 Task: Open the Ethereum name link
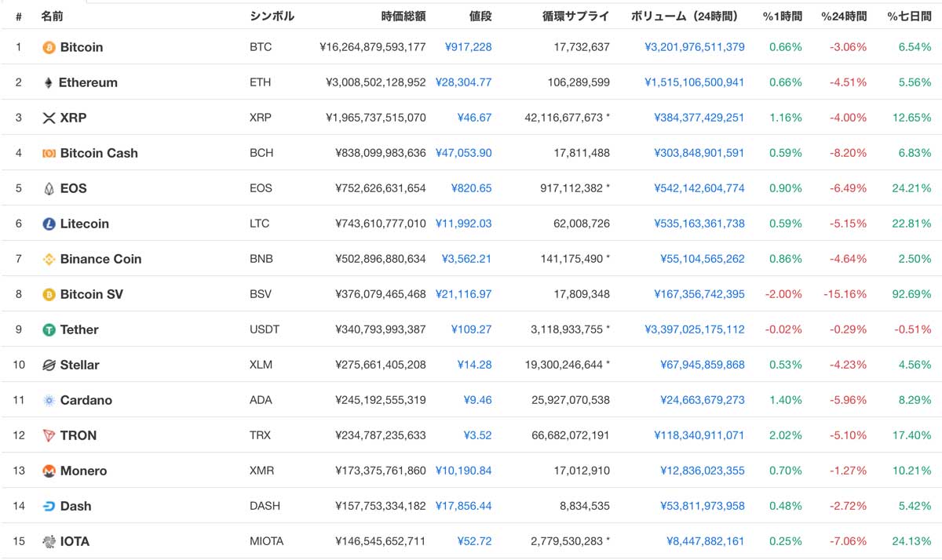[x=88, y=82]
